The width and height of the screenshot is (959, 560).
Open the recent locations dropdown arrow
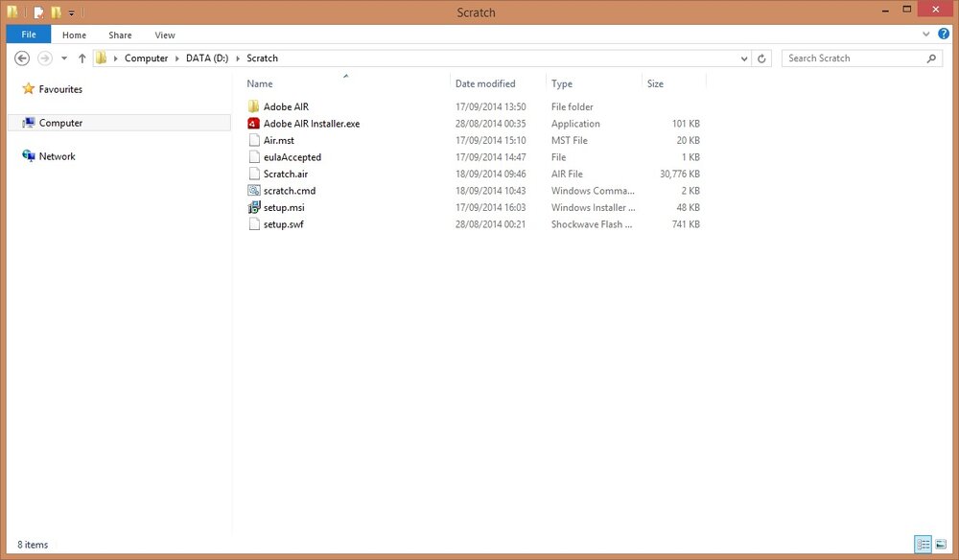(63, 58)
